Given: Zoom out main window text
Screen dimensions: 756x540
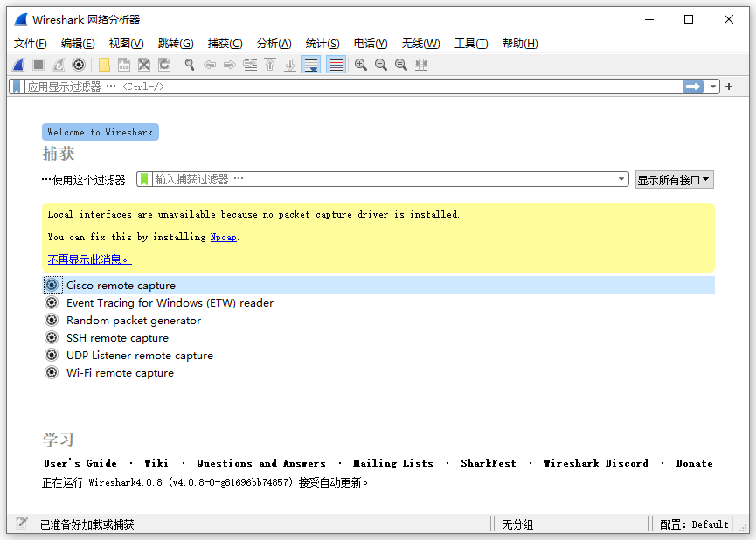Looking at the screenshot, I should (381, 65).
